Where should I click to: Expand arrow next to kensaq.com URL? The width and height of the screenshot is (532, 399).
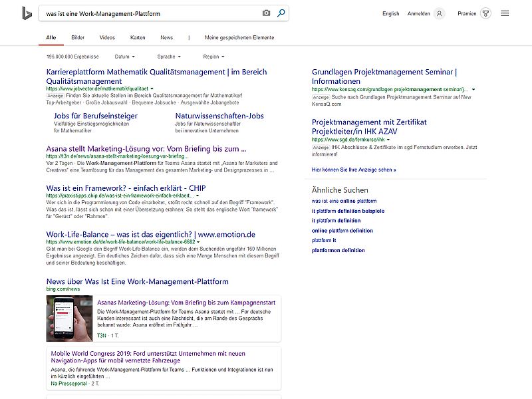(x=473, y=90)
